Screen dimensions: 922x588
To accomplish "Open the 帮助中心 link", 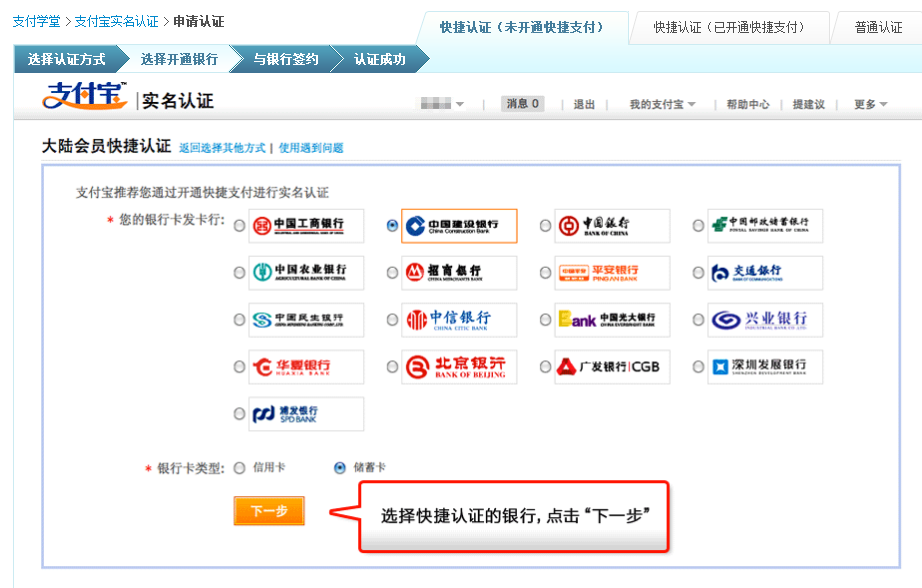I will pos(748,104).
